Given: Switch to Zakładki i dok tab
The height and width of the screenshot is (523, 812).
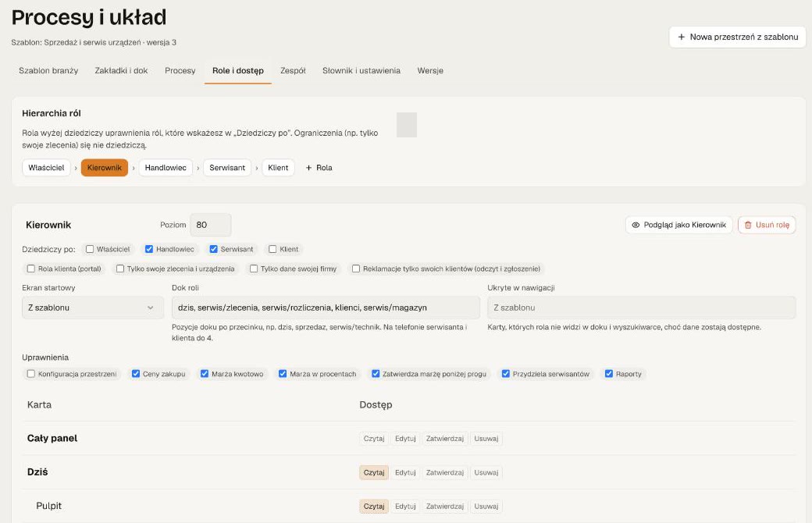Looking at the screenshot, I should (x=121, y=70).
